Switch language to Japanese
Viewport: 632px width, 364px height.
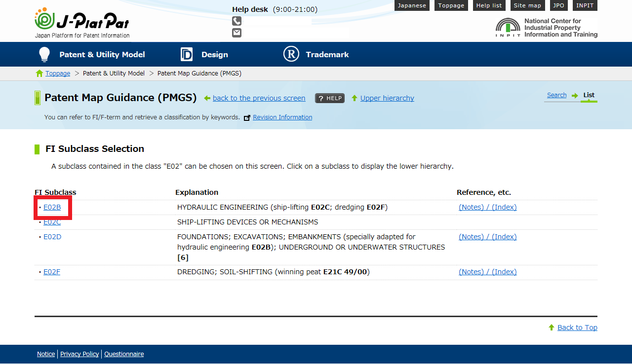[412, 5]
